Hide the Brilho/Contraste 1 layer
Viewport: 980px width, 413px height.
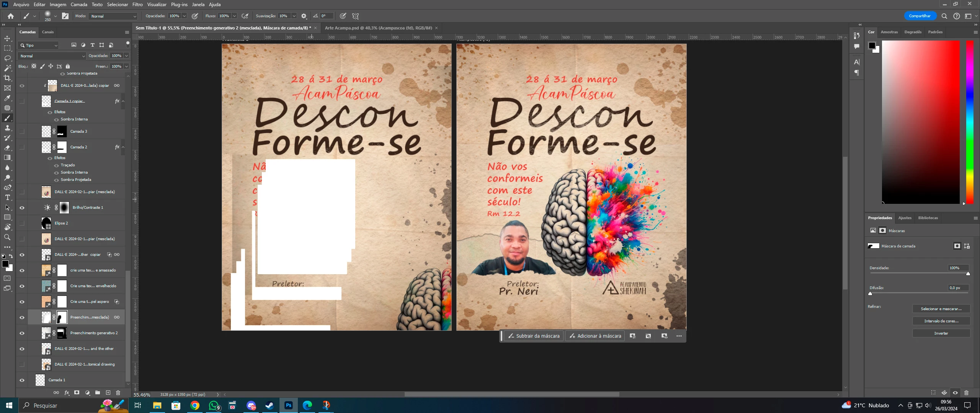22,208
